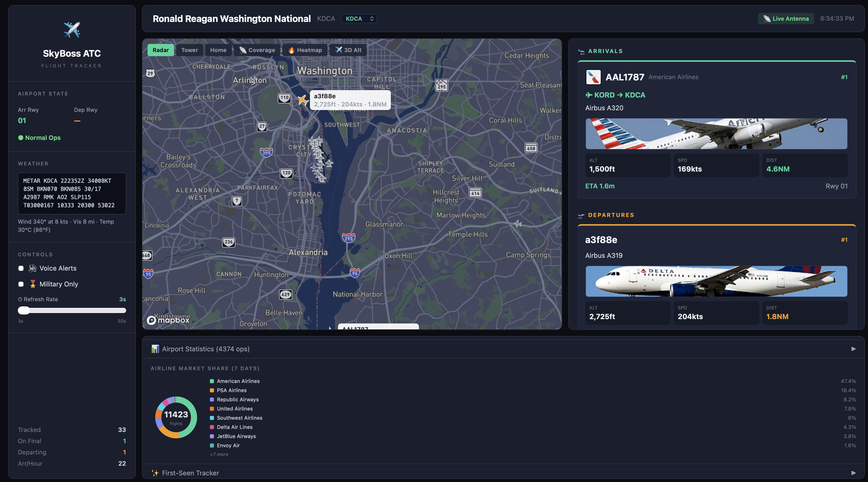This screenshot has width=868, height=482.
Task: Toggle the Coverage map overlay
Action: [257, 50]
